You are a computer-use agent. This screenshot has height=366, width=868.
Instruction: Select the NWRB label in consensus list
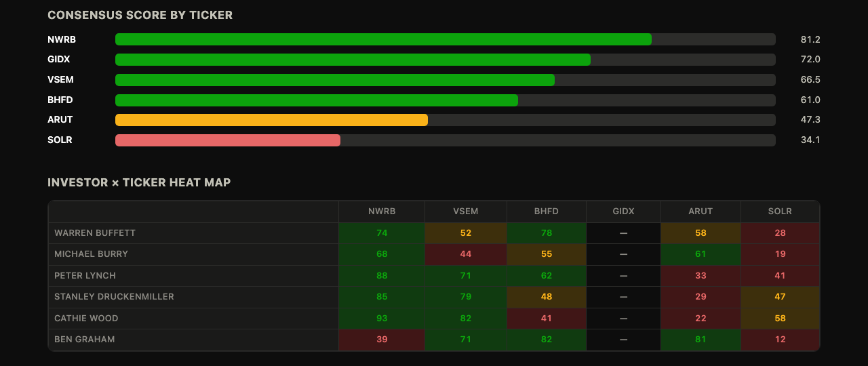[x=62, y=39]
